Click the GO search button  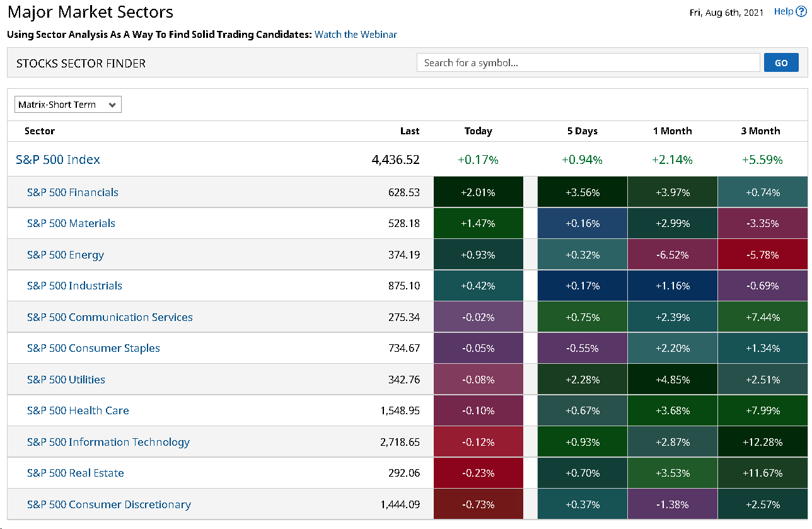pos(781,62)
